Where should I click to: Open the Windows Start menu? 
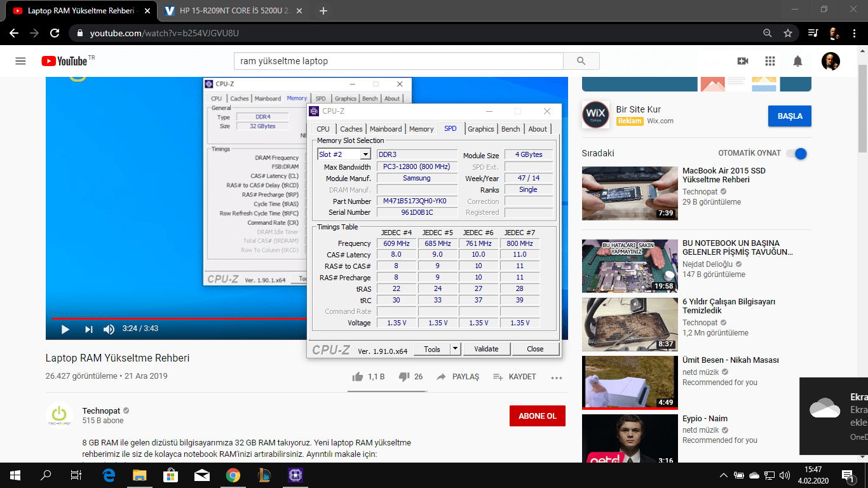[15, 475]
